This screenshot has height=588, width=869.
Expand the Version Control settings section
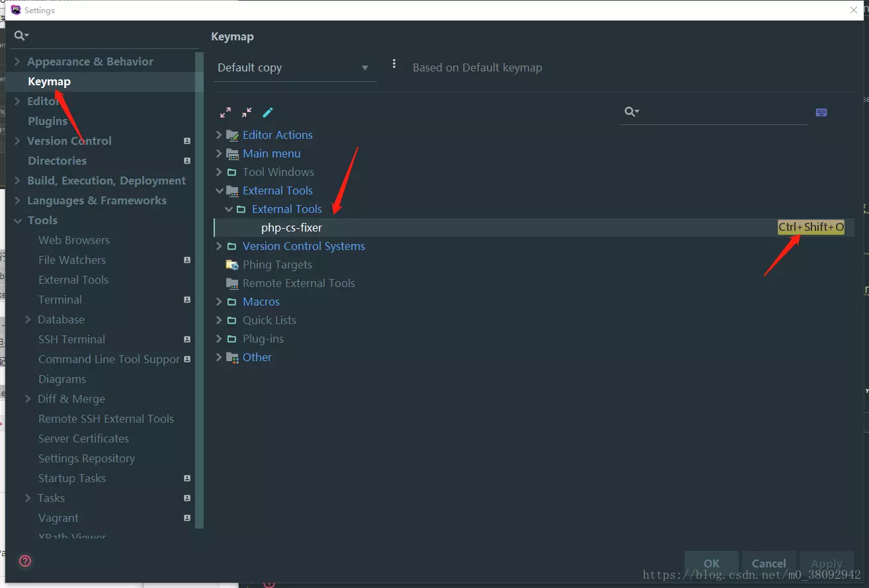click(x=18, y=141)
